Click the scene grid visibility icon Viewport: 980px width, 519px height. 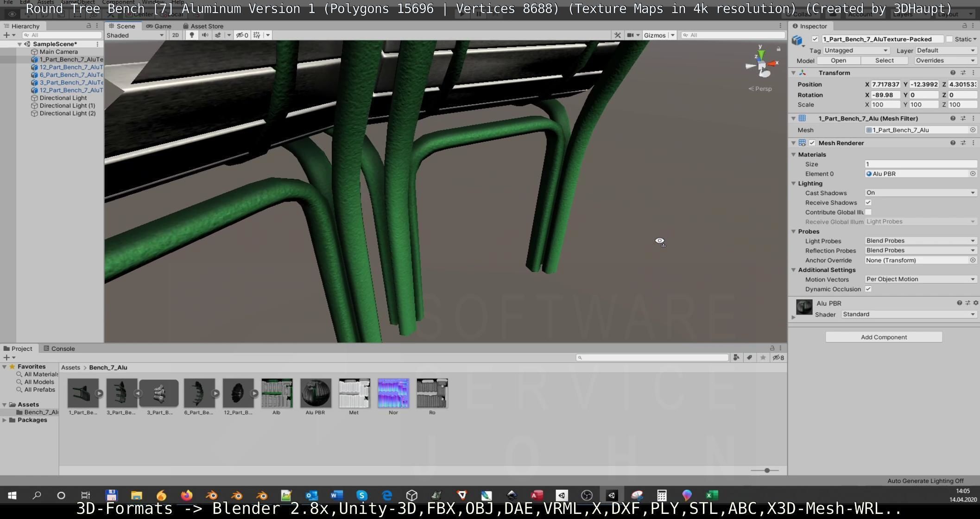click(x=257, y=35)
